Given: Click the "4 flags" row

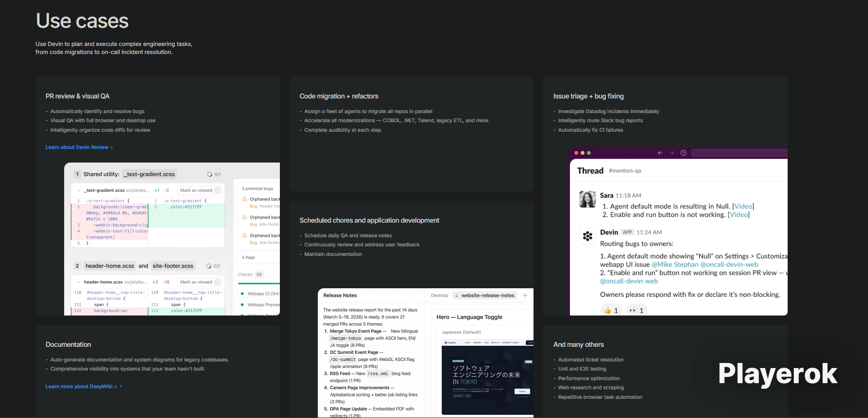Looking at the screenshot, I should (259, 257).
